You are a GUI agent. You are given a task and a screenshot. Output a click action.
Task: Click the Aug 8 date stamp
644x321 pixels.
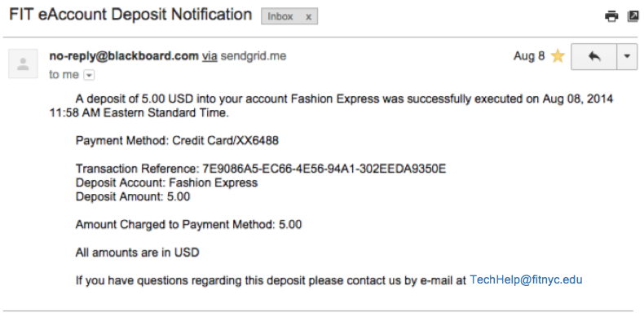pos(529,56)
